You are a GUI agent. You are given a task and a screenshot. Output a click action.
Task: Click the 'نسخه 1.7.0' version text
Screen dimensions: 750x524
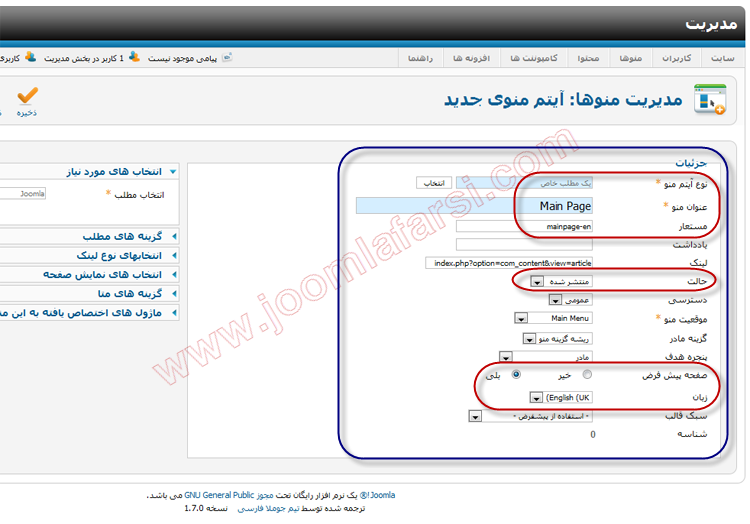(x=206, y=509)
